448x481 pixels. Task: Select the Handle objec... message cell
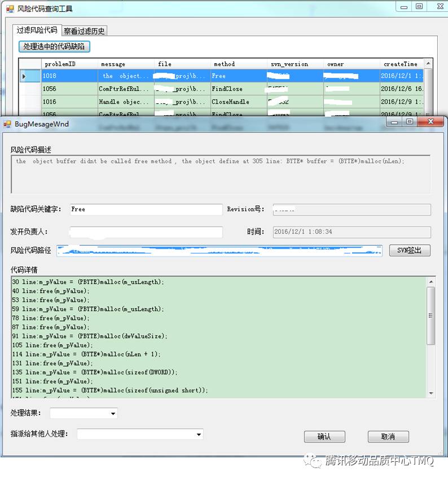tap(126, 102)
